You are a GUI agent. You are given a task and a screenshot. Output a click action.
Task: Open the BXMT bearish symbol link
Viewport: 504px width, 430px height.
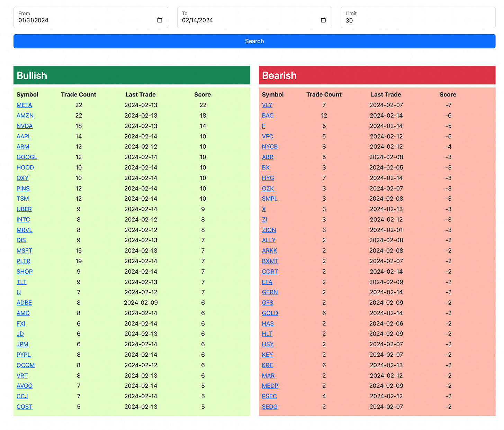pos(270,261)
